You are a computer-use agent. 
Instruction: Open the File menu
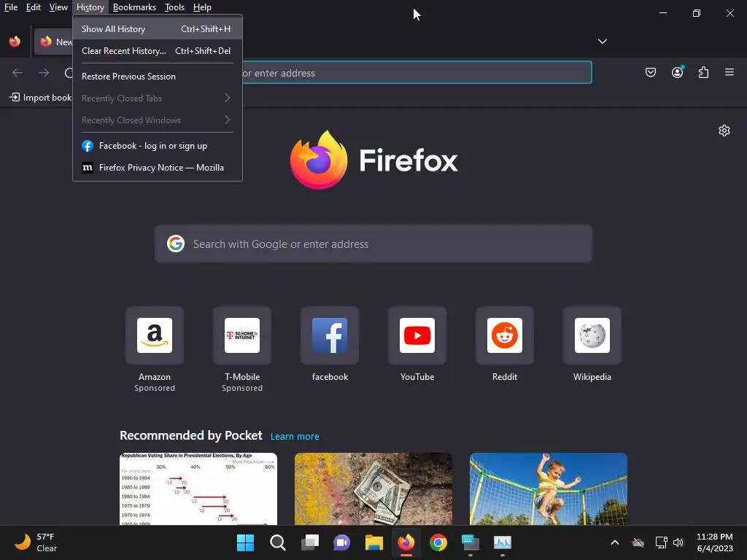point(11,7)
